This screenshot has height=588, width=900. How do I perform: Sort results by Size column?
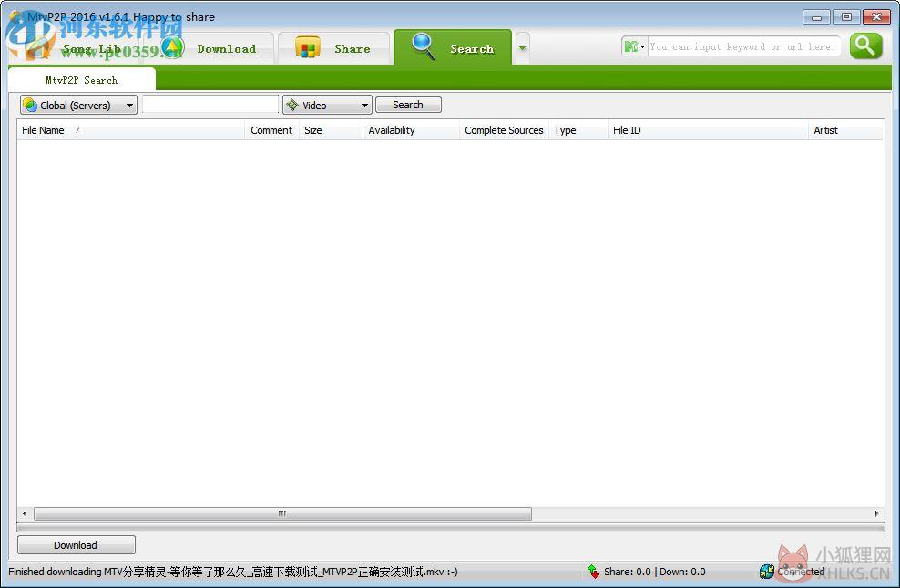(x=331, y=130)
